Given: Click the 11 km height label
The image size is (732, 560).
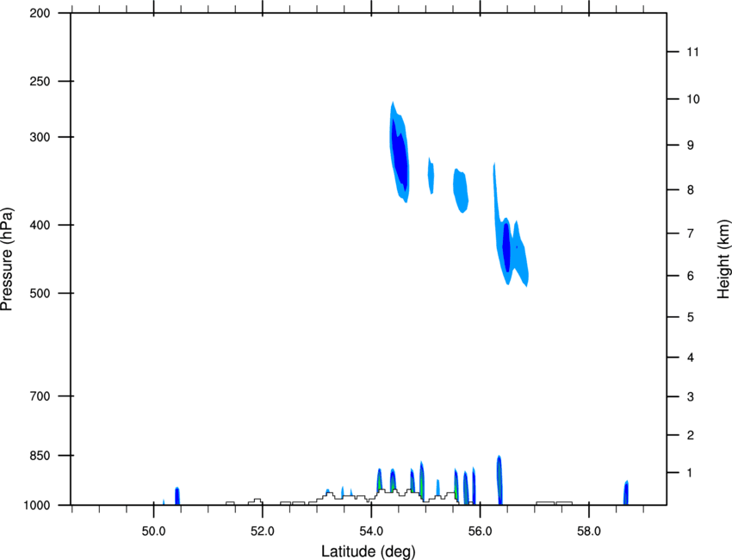Looking at the screenshot, I should pyautogui.click(x=692, y=52).
